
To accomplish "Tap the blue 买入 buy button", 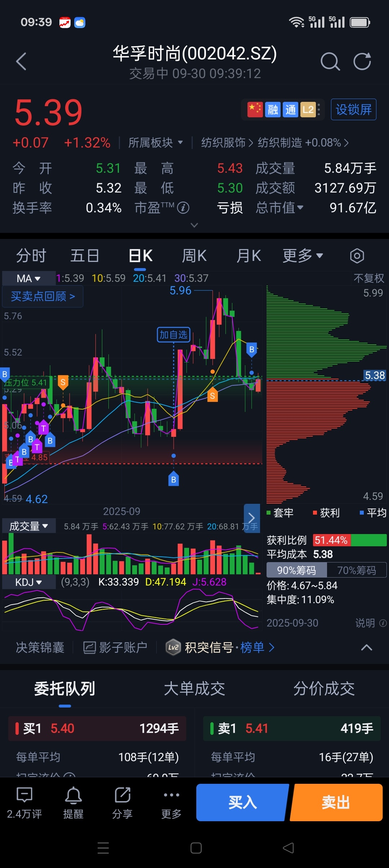I will point(242,803).
